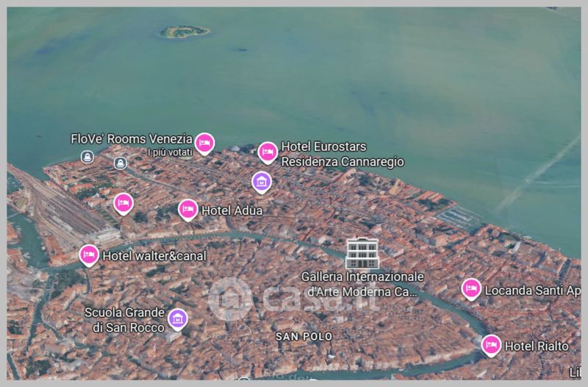Click the small island in the lagoon
Screen dimensions: 588x387
point(185,32)
